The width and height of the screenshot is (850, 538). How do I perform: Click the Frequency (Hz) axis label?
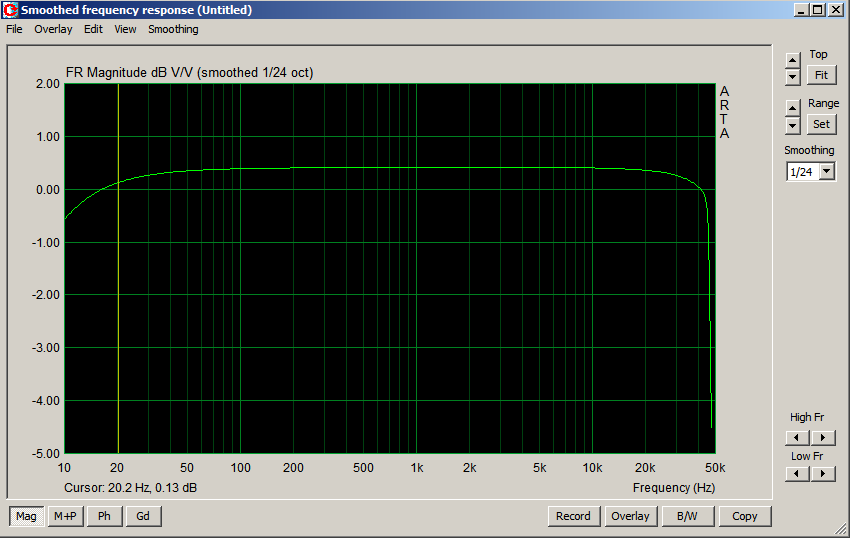click(x=674, y=488)
